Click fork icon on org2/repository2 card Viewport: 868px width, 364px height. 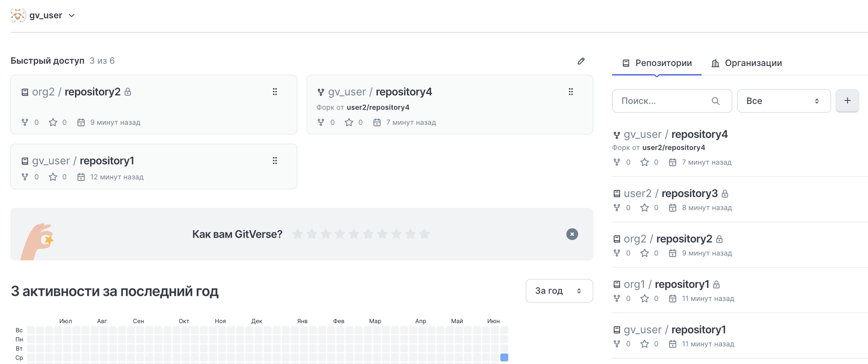tap(25, 123)
